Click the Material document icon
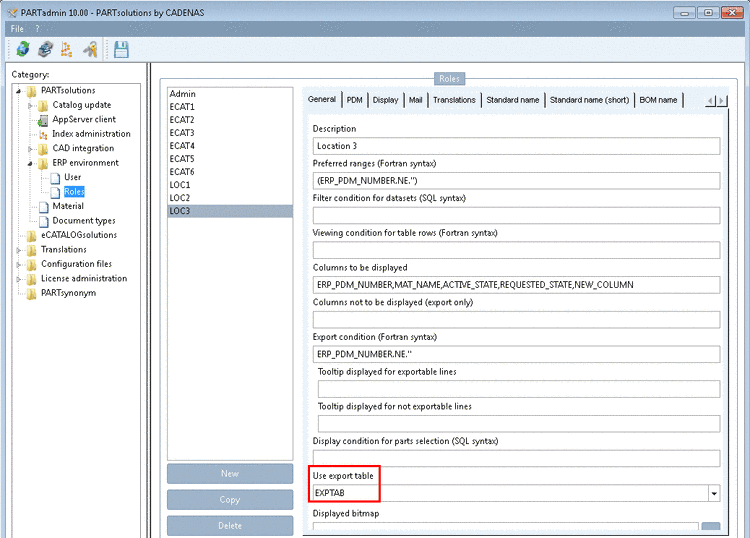The height and width of the screenshot is (538, 750). click(x=44, y=207)
